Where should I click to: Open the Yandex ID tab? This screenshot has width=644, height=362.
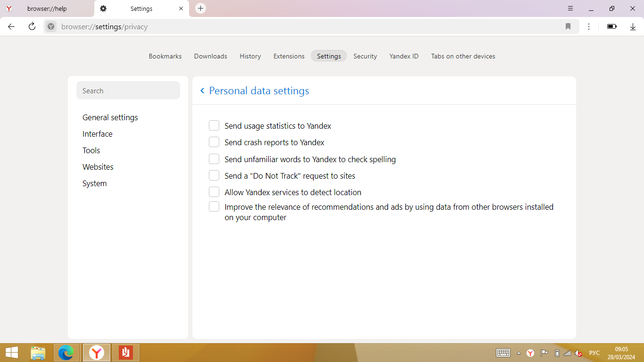coord(404,56)
